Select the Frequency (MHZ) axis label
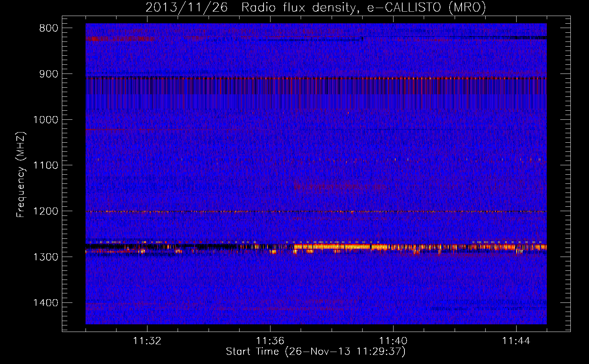This screenshot has width=589, height=364. coord(21,175)
